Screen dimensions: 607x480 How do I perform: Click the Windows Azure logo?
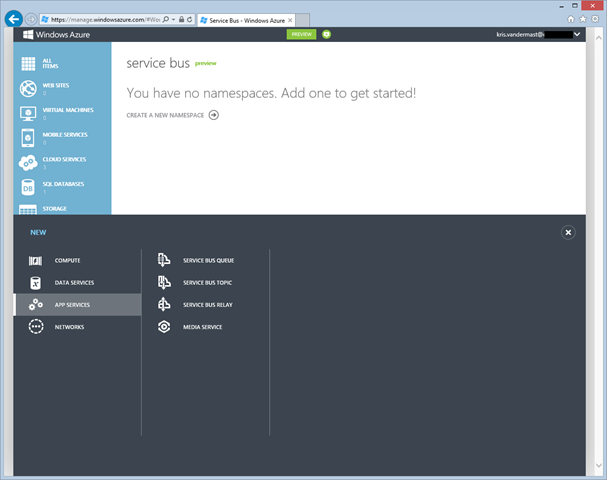pos(57,35)
